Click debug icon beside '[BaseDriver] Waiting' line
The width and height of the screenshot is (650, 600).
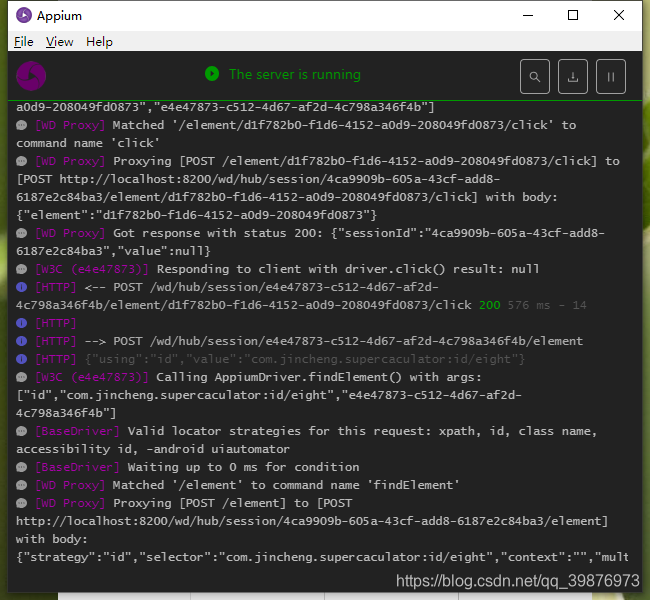[x=22, y=467]
